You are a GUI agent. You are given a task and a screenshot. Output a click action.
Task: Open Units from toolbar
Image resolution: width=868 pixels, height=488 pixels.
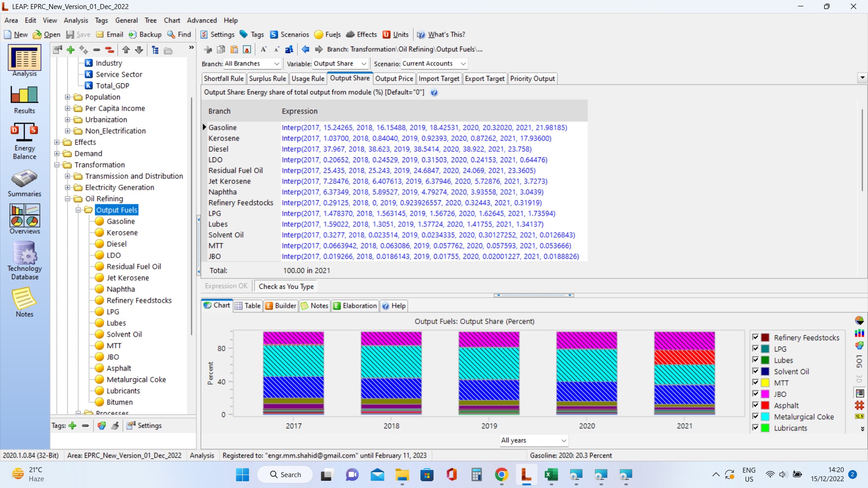[396, 34]
